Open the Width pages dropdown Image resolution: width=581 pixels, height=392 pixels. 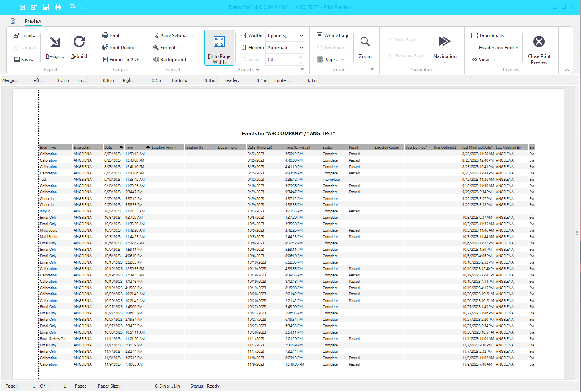click(301, 36)
